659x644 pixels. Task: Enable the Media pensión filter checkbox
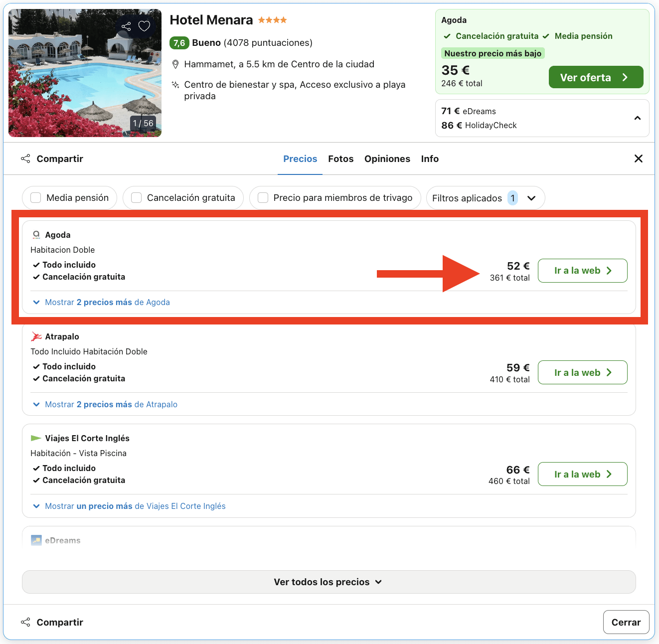[35, 197]
